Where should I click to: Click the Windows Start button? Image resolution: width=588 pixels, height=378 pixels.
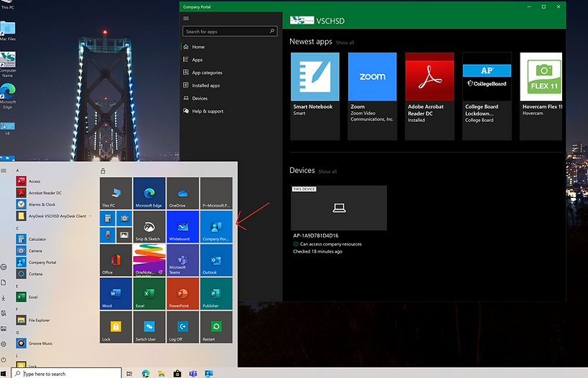(x=4, y=374)
